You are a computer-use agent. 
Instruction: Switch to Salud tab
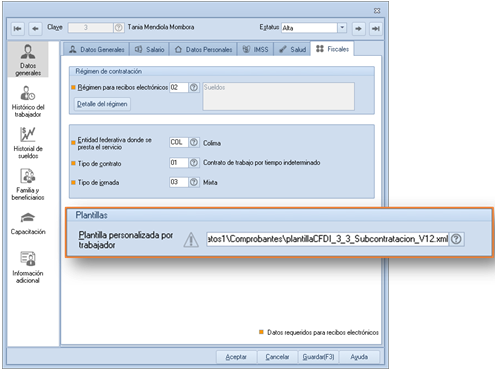tap(292, 49)
